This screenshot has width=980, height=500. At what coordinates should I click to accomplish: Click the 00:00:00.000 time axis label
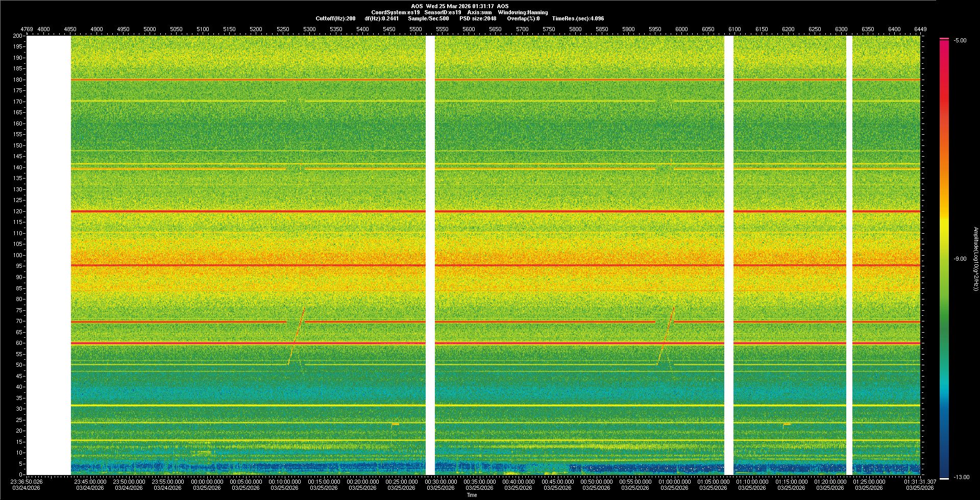[x=207, y=482]
